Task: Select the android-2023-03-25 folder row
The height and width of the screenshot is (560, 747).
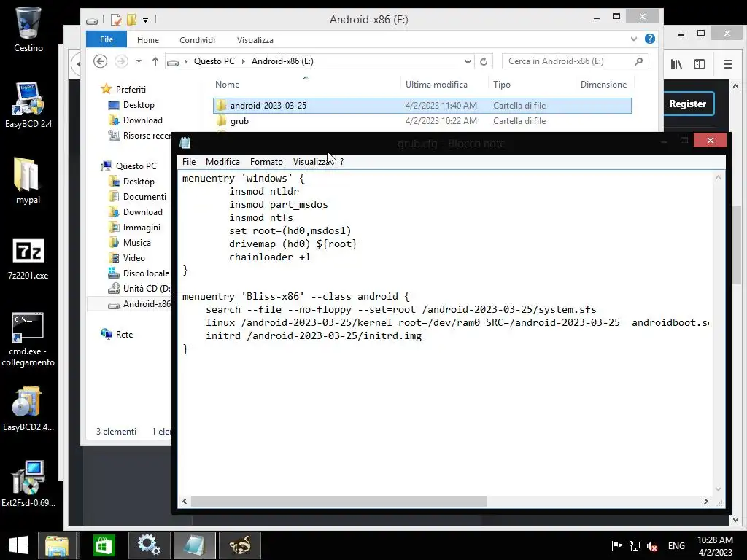Action: coord(422,105)
